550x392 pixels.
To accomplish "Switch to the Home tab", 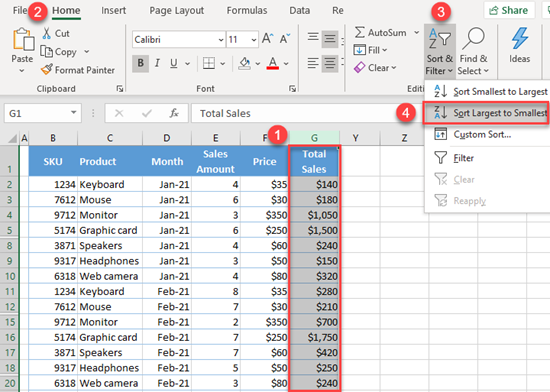I will pyautogui.click(x=66, y=10).
